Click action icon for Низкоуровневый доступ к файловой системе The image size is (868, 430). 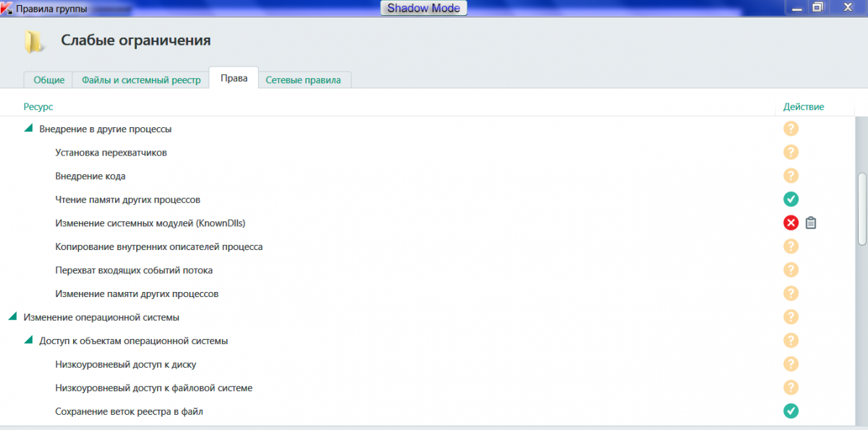point(791,387)
